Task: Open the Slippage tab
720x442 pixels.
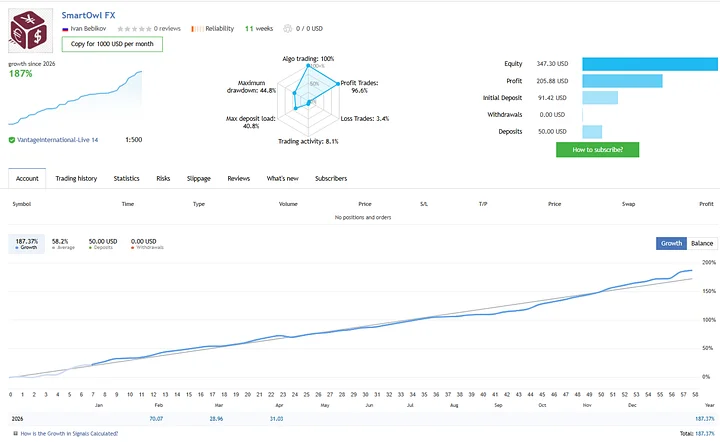Action: (199, 179)
